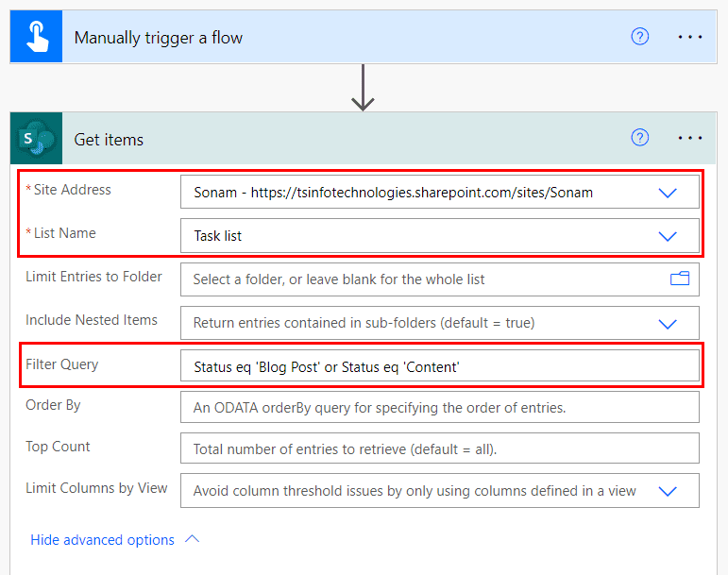Viewport: 728px width, 575px height.
Task: Click the Limit Entries to Folder label
Action: [x=93, y=277]
